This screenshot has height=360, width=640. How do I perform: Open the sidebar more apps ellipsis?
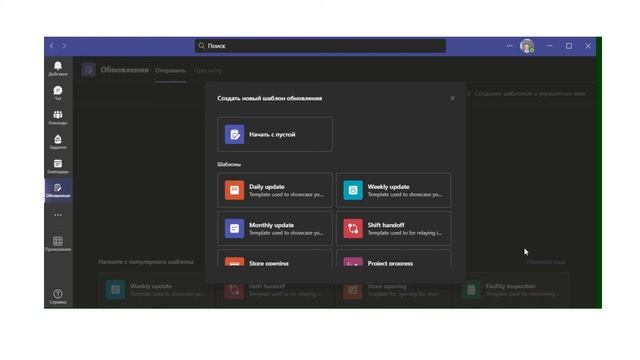(x=58, y=215)
